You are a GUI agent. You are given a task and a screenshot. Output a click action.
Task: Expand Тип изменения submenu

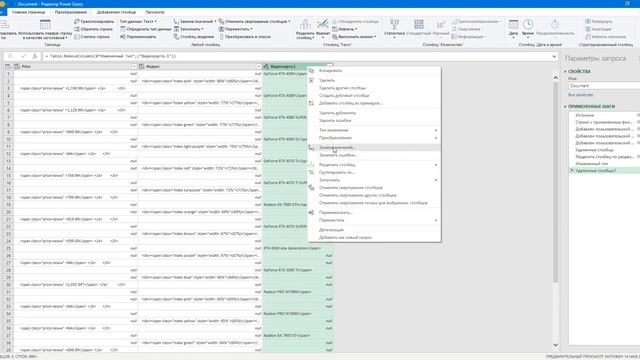click(x=374, y=130)
